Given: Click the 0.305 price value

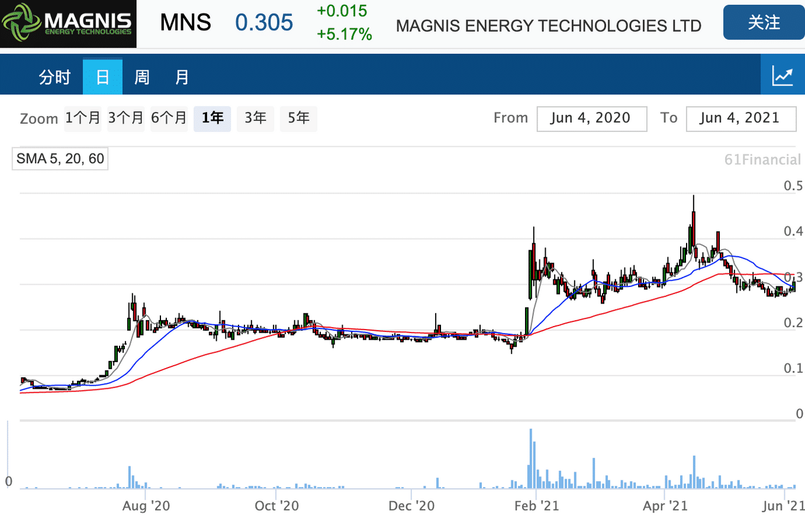Looking at the screenshot, I should 264,22.
